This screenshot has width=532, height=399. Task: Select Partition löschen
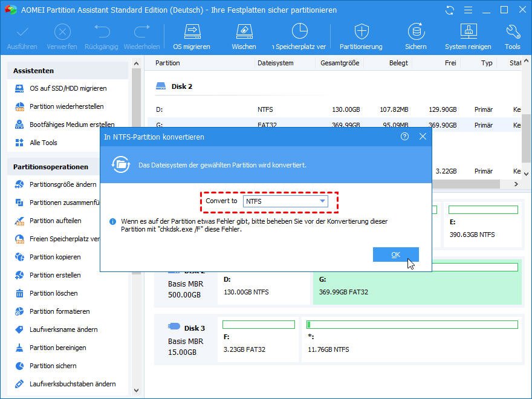tap(47, 293)
